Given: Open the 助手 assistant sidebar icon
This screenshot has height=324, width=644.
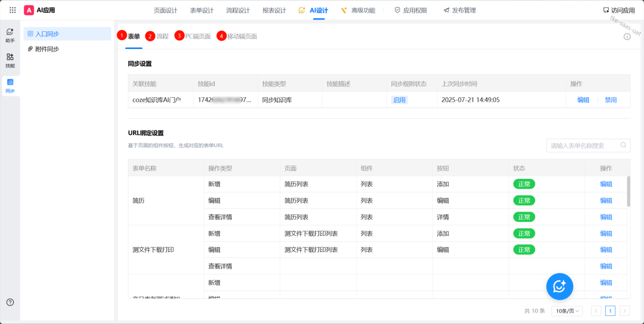Looking at the screenshot, I should point(10,35).
